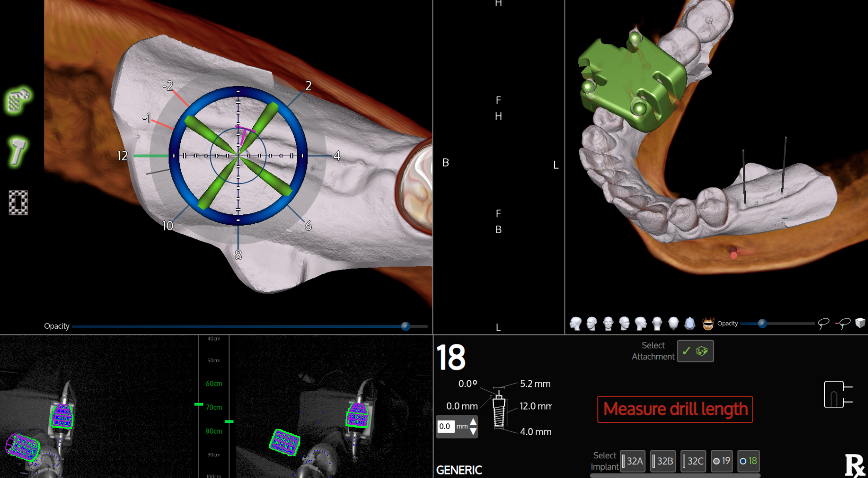Image resolution: width=868 pixels, height=478 pixels.
Task: Click the Measure drill length button
Action: pyautogui.click(x=675, y=409)
